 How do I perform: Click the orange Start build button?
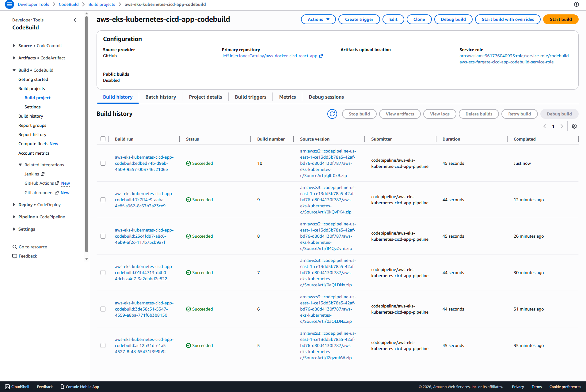pyautogui.click(x=561, y=19)
